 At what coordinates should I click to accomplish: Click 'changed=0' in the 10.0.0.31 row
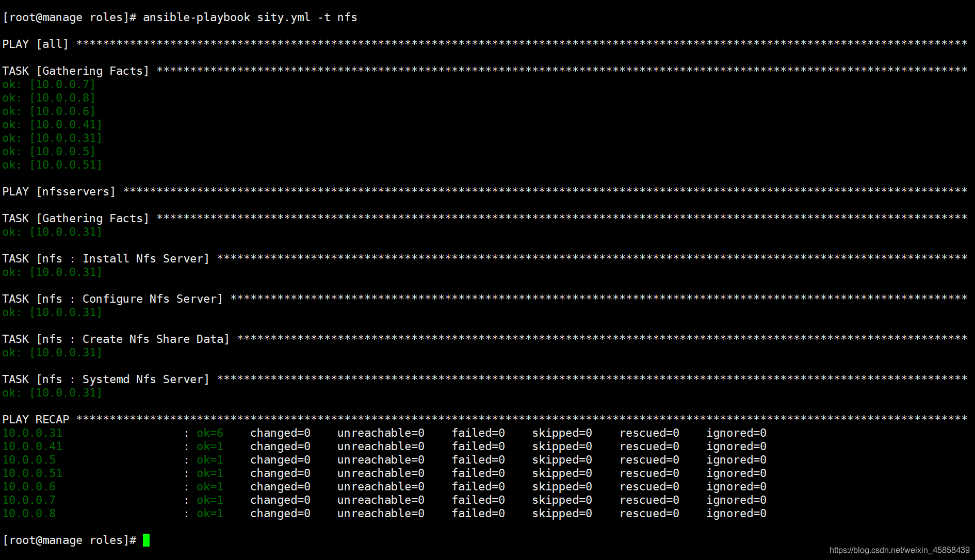tap(281, 433)
